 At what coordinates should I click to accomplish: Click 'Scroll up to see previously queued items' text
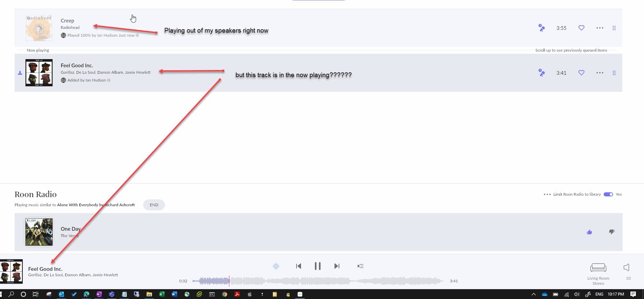(x=571, y=50)
